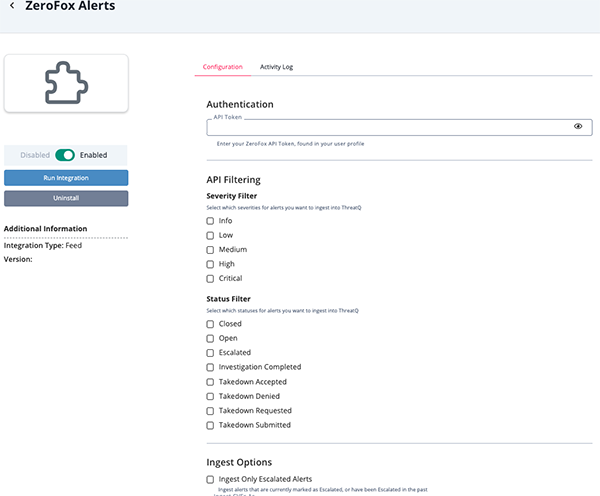Screen dimensions: 600x496
Task: Check the Takedown Accepted checkbox
Action: (210, 382)
